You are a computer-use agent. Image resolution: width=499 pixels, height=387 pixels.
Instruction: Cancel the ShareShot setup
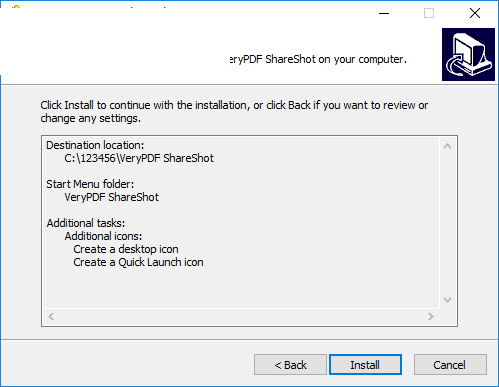pos(450,365)
